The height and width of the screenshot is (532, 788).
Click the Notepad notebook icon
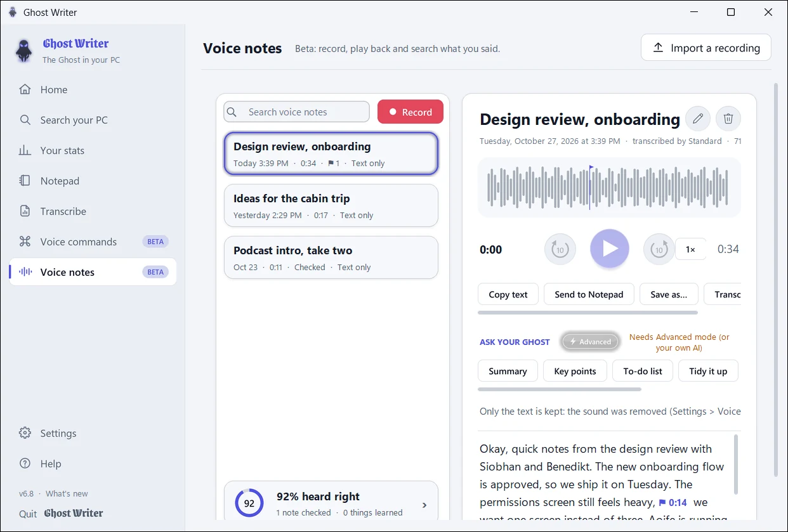[x=25, y=181]
